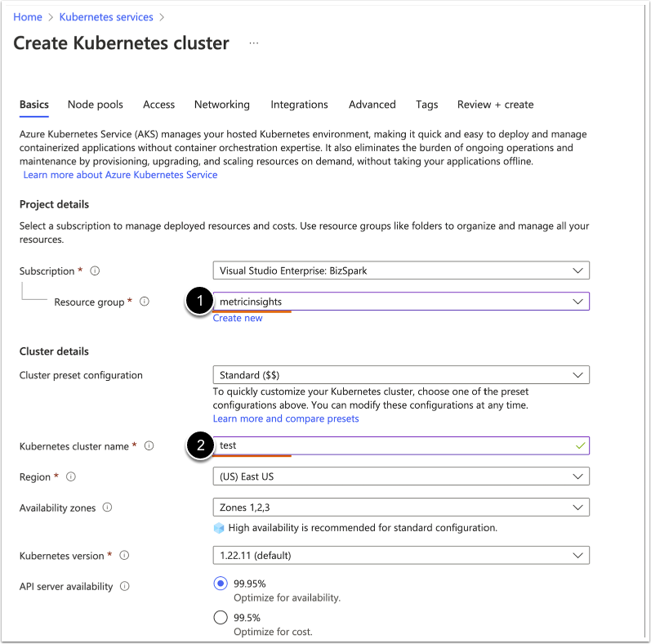Open Learn more and compare presets link
The width and height of the screenshot is (651, 644).
point(286,418)
